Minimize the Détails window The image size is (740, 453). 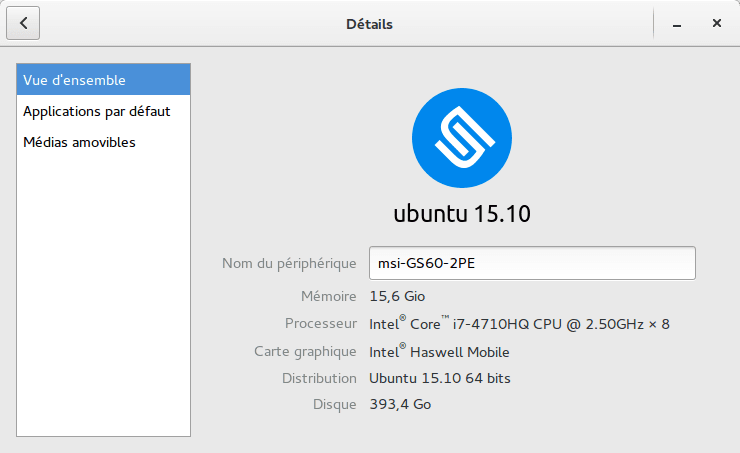[x=677, y=24]
